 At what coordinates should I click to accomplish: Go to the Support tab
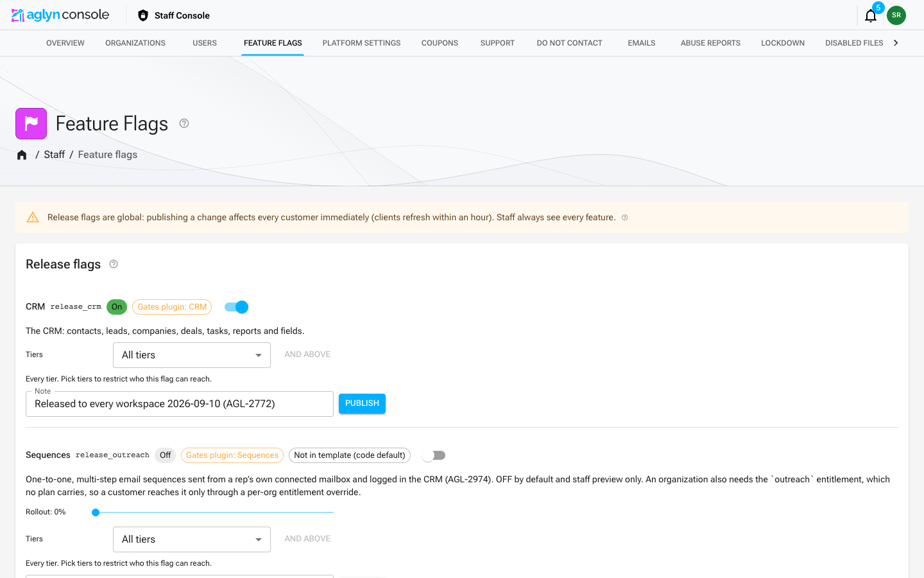coord(497,43)
